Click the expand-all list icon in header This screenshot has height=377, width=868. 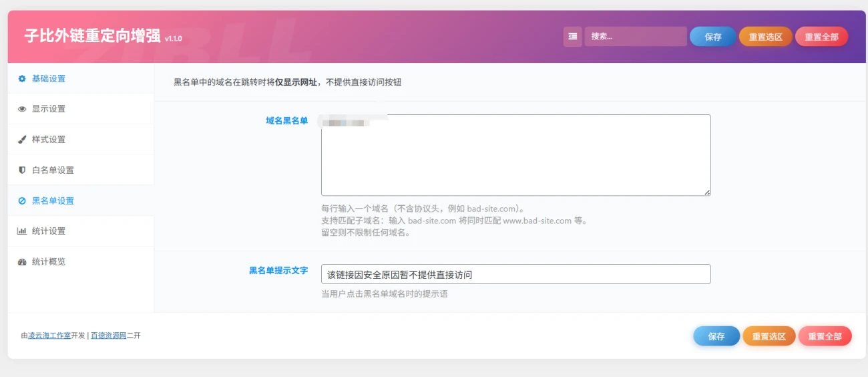tap(572, 37)
